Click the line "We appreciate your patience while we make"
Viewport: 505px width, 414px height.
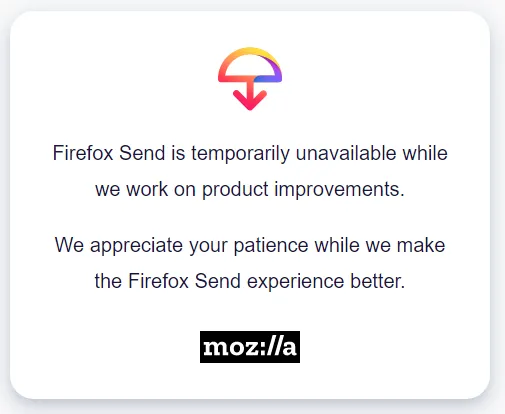coord(250,246)
